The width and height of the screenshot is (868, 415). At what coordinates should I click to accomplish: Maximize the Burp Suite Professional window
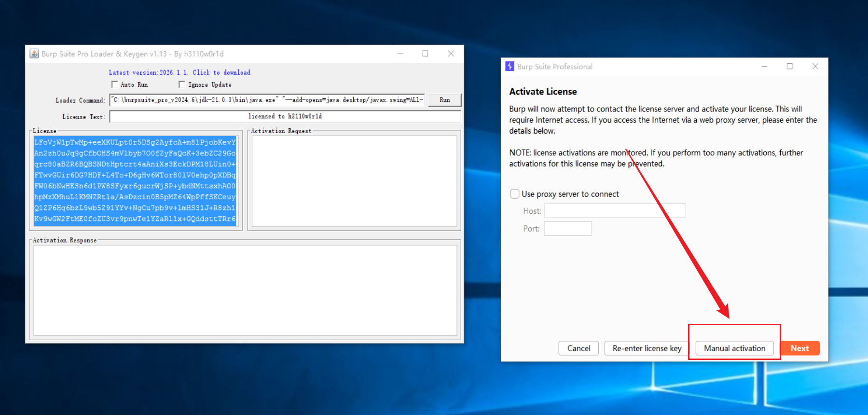789,66
